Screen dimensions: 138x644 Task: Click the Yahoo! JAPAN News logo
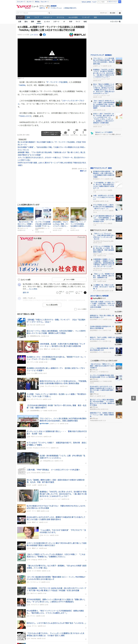click(27, 7)
